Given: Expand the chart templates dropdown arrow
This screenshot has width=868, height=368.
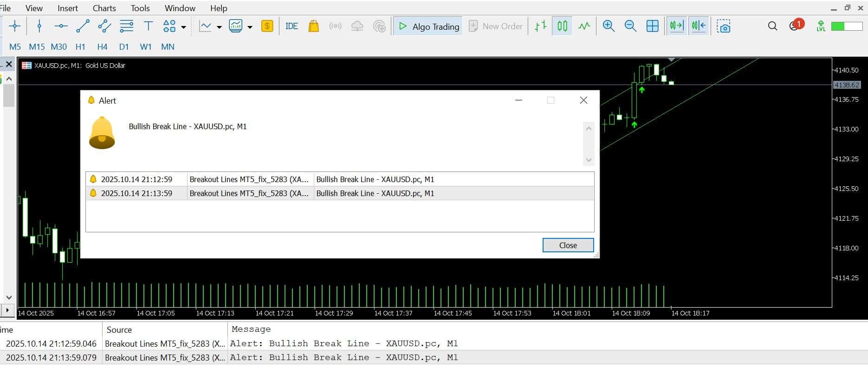Looking at the screenshot, I should (x=250, y=27).
